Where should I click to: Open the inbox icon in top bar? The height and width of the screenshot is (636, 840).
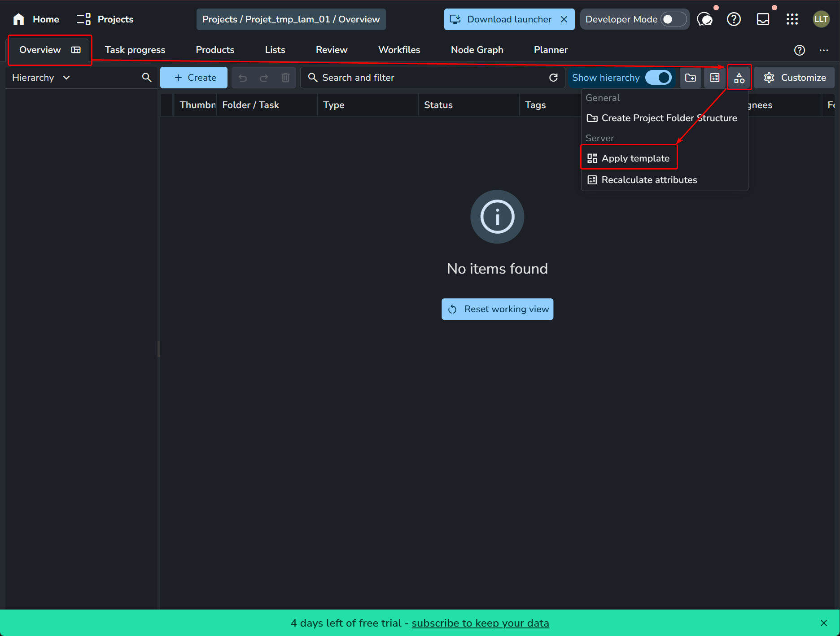tap(763, 19)
